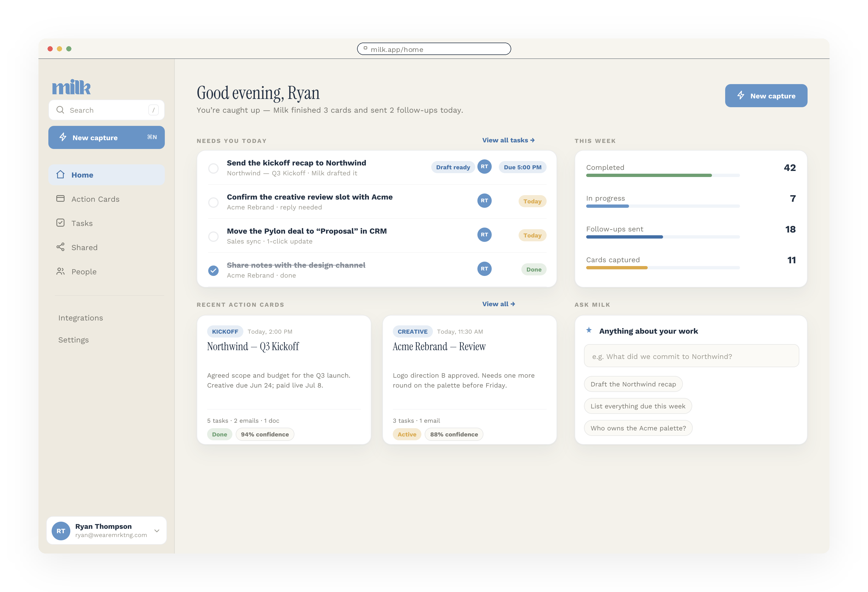Click the ⌘N shortcut label
The width and height of the screenshot is (868, 592).
coord(152,137)
